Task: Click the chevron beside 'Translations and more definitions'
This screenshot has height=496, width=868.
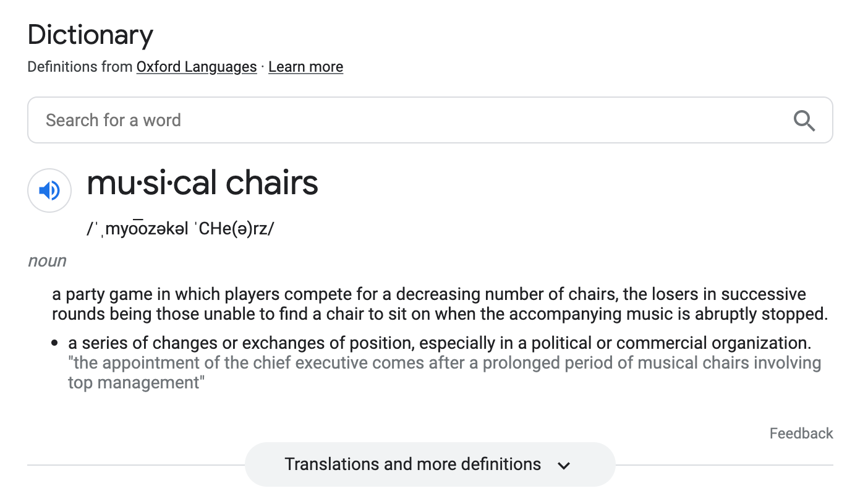Action: (564, 466)
